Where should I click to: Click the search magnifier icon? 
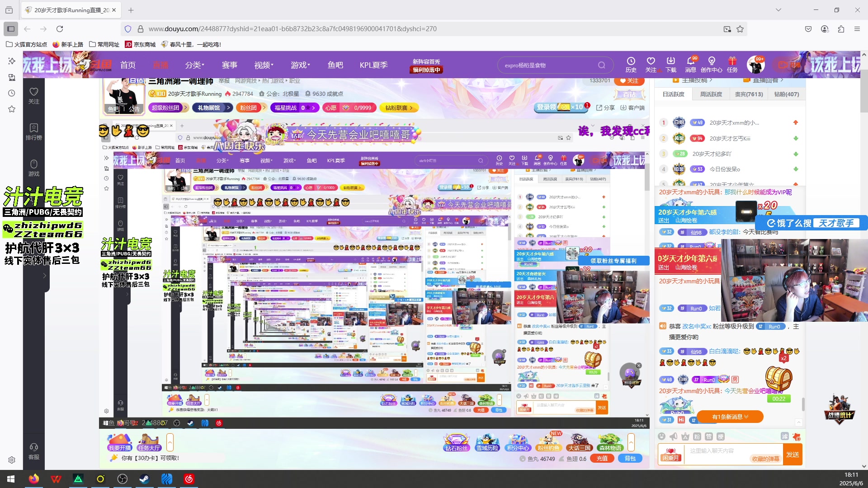click(x=601, y=65)
